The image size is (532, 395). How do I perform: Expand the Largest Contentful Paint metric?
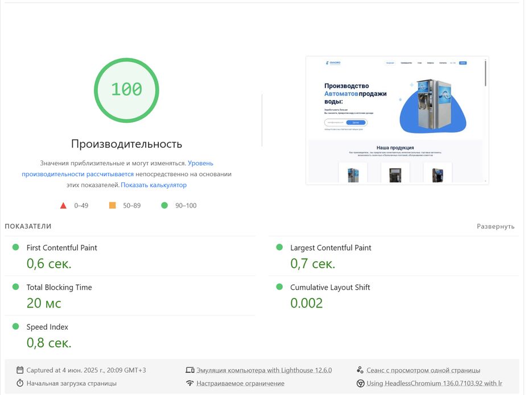click(x=331, y=248)
